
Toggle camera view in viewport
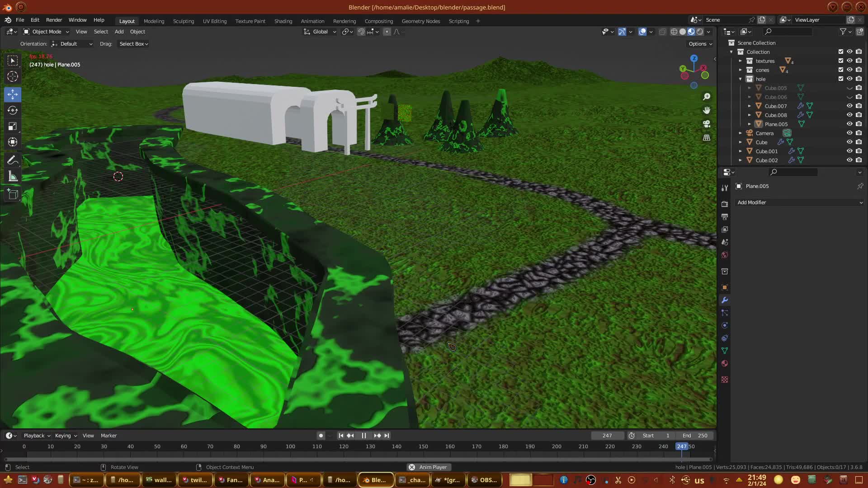[x=707, y=124]
